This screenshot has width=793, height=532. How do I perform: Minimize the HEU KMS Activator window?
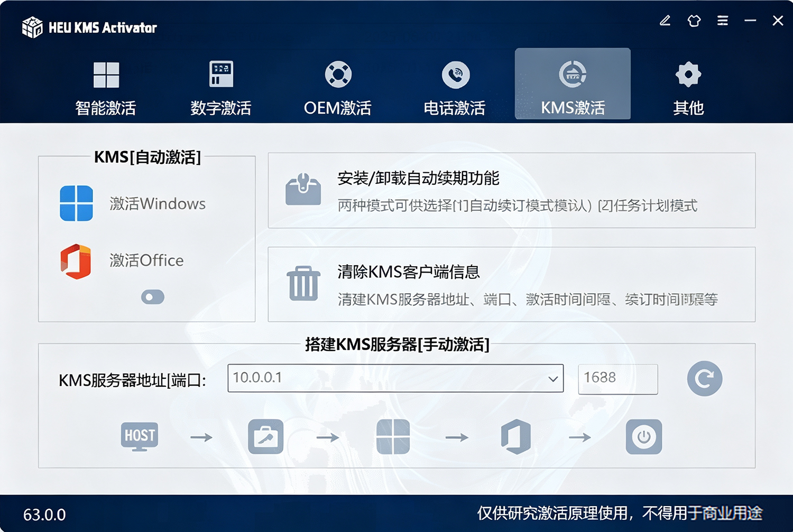pyautogui.click(x=750, y=21)
